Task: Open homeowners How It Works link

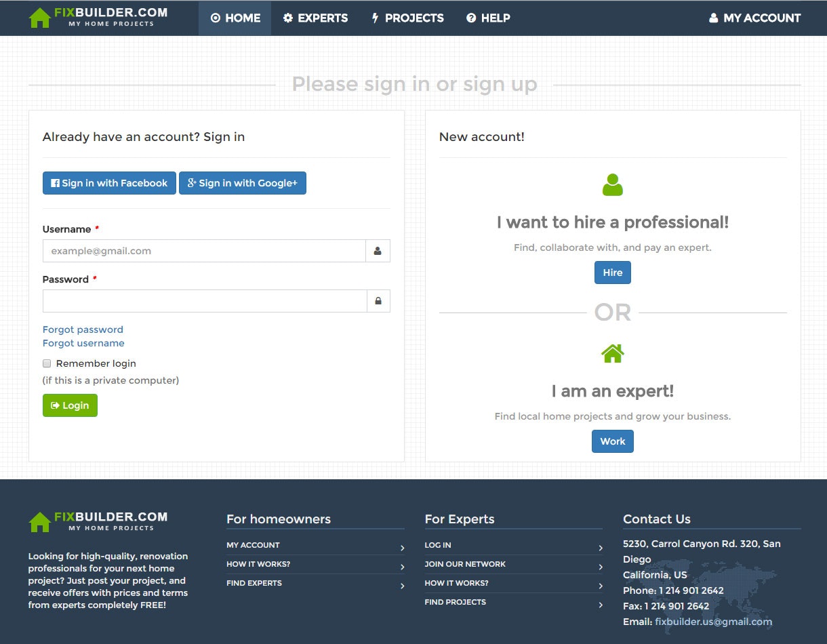Action: 258,564
